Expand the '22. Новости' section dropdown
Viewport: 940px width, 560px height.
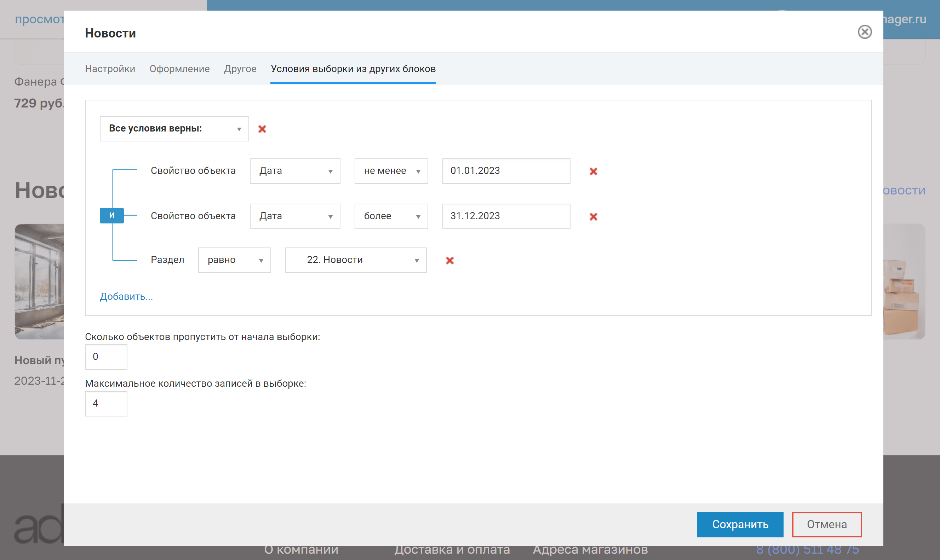point(356,260)
